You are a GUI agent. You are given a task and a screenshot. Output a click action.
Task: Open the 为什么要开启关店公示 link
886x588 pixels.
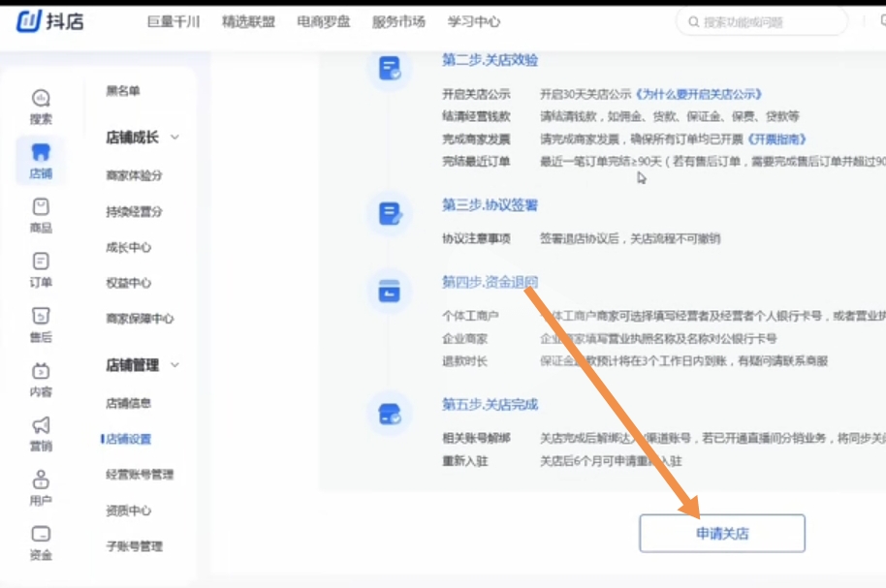[699, 94]
